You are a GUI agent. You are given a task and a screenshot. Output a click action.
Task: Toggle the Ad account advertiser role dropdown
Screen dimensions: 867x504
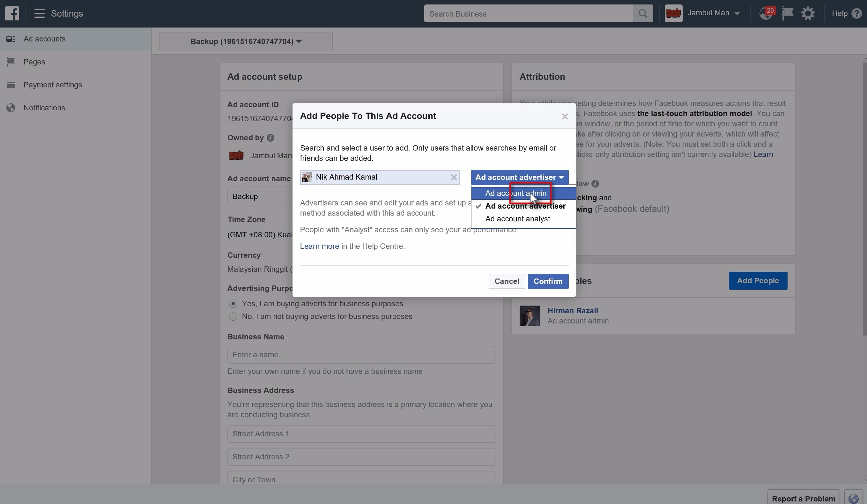tap(520, 177)
